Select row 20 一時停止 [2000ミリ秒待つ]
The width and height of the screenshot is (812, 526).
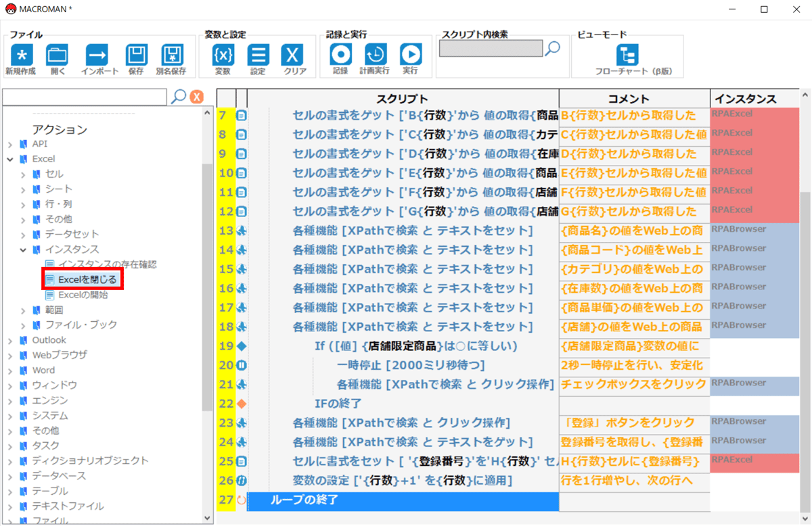pos(403,366)
